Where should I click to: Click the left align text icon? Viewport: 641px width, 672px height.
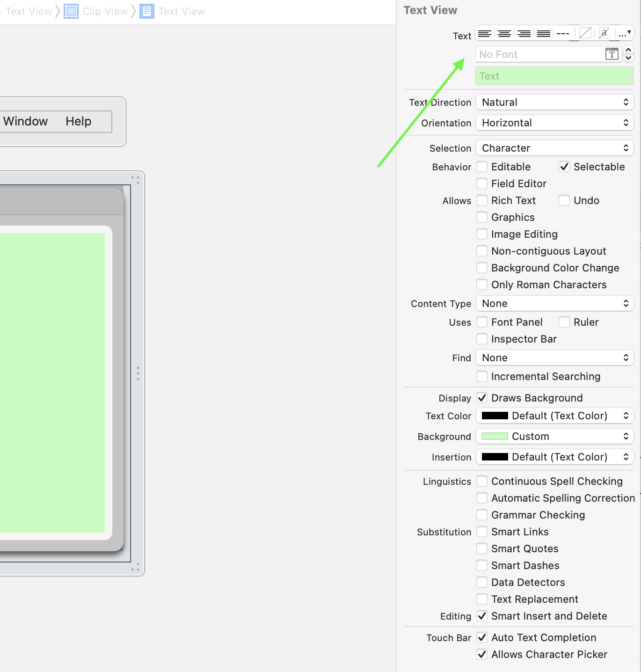pyautogui.click(x=485, y=34)
